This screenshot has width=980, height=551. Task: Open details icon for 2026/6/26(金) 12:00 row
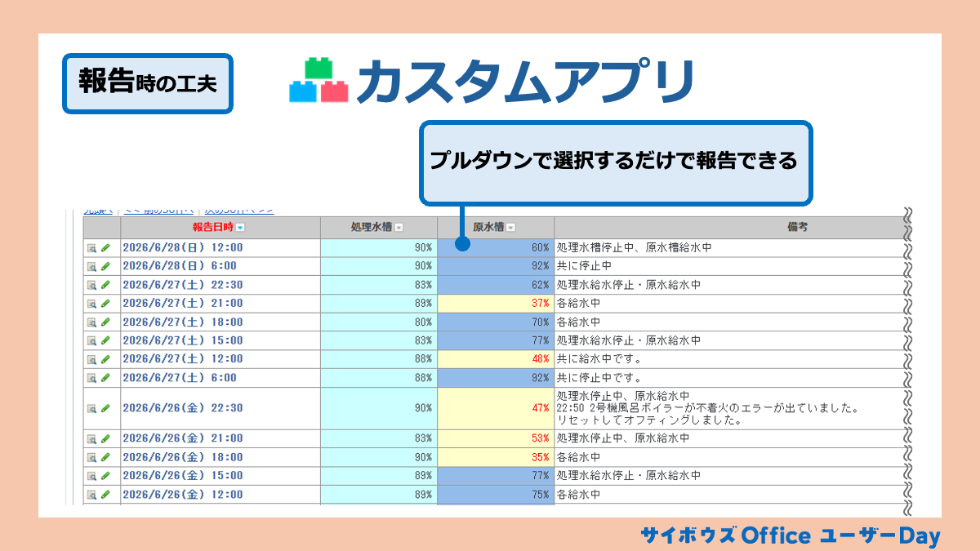pyautogui.click(x=92, y=495)
